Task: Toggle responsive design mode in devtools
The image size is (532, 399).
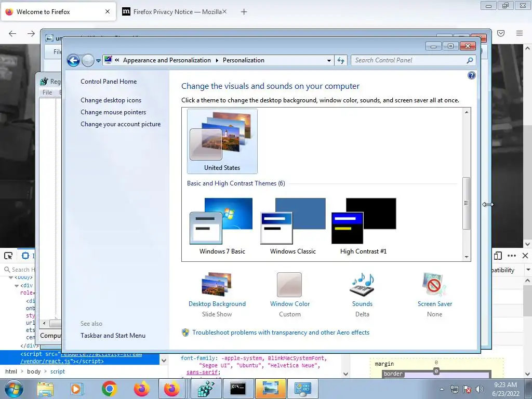Action: (498, 256)
